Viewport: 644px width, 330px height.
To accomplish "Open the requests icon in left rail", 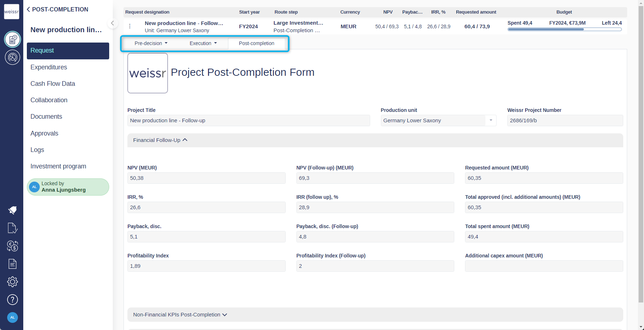I will click(x=13, y=39).
